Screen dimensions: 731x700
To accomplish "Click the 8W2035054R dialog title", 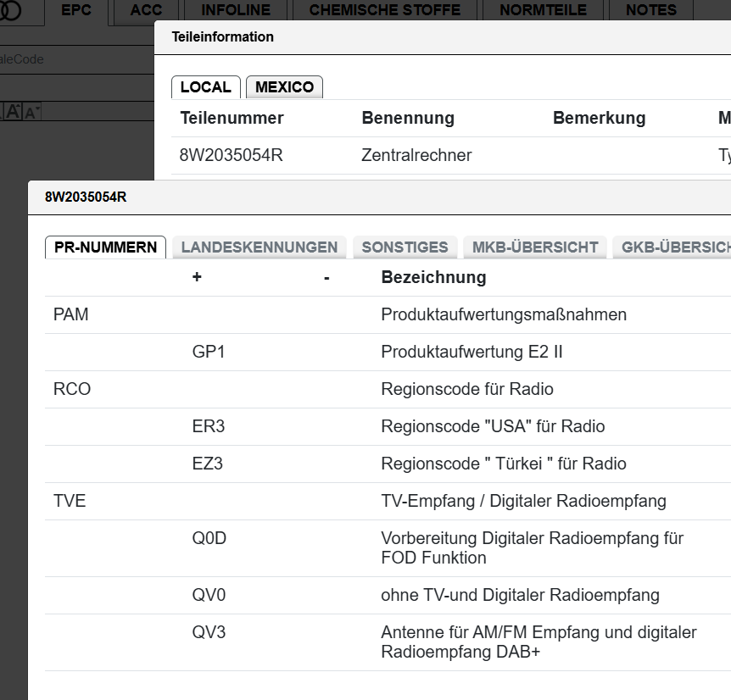I will point(86,197).
